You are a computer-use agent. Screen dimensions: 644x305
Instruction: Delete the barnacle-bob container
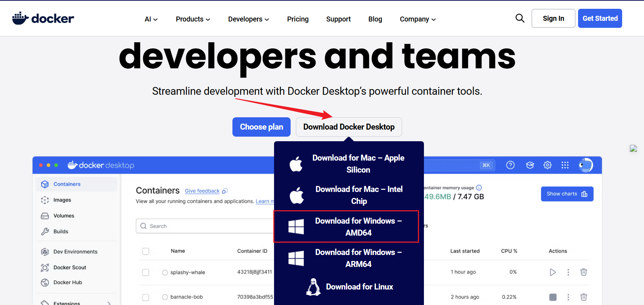tap(584, 297)
